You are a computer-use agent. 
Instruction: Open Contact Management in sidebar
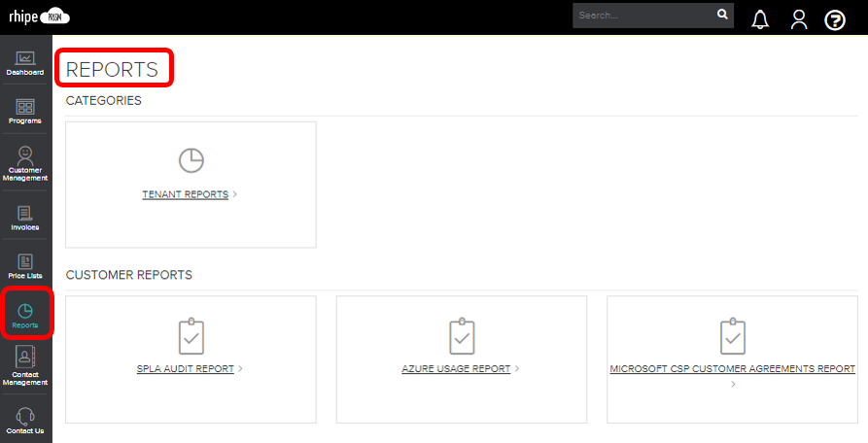pyautogui.click(x=25, y=366)
